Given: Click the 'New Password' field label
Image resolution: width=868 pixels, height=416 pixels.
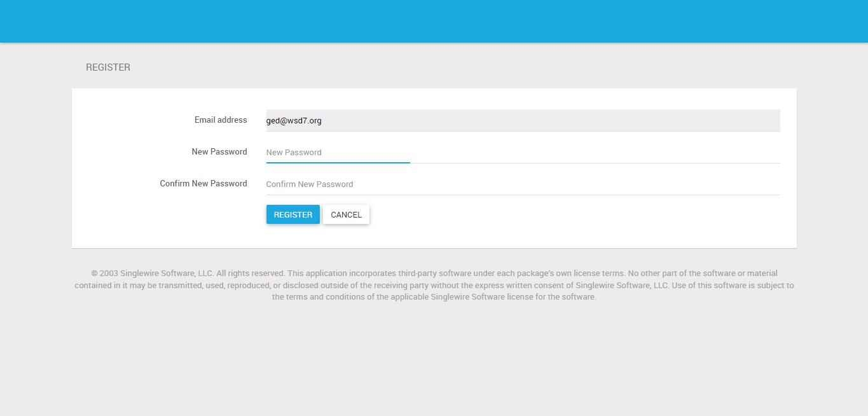Looking at the screenshot, I should tap(219, 151).
